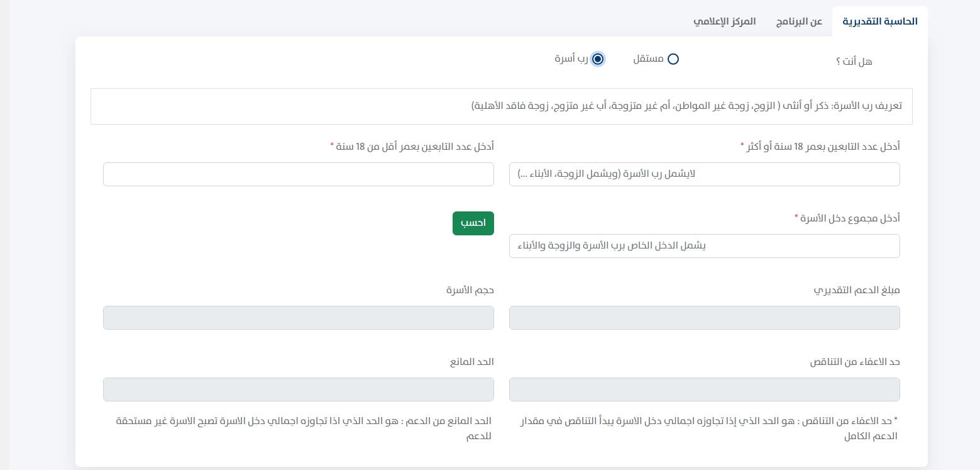Click the أدخل مجموع دخل الأسرة label
Screen dimensions: 980x470
847,218
